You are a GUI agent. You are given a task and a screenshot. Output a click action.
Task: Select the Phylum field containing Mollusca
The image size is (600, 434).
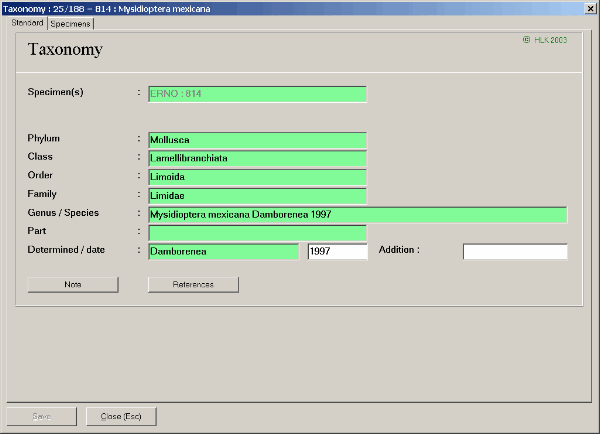tap(257, 140)
